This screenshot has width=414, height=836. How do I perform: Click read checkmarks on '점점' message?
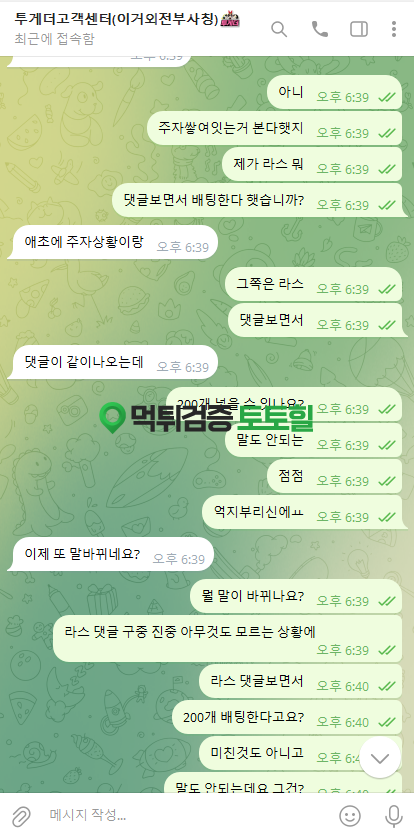[387, 481]
